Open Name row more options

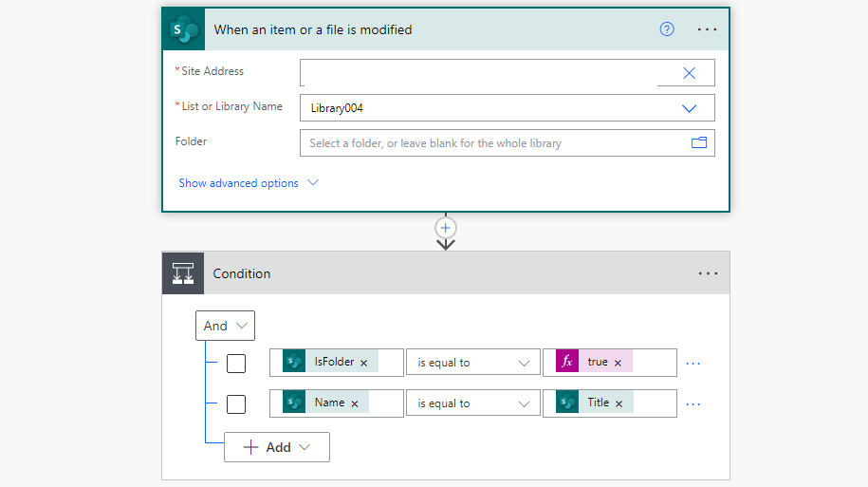pos(693,404)
